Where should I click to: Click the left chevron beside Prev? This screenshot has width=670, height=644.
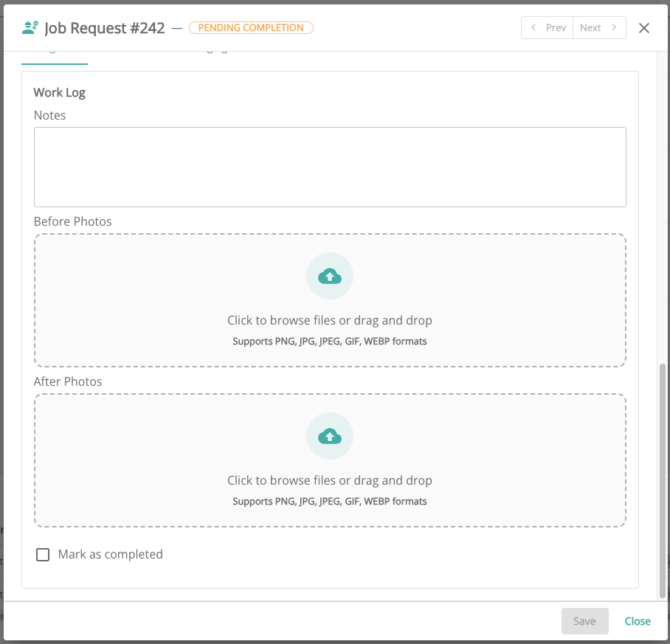pyautogui.click(x=534, y=28)
